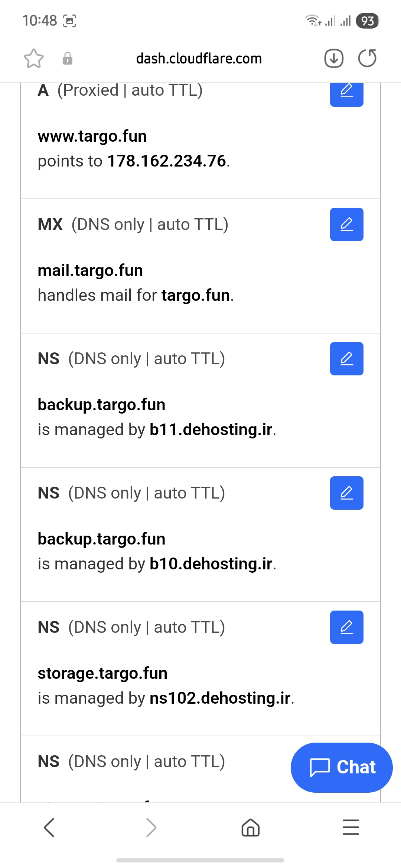Image resolution: width=401 pixels, height=868 pixels.
Task: Go back with the browser back arrow
Action: coord(49,828)
